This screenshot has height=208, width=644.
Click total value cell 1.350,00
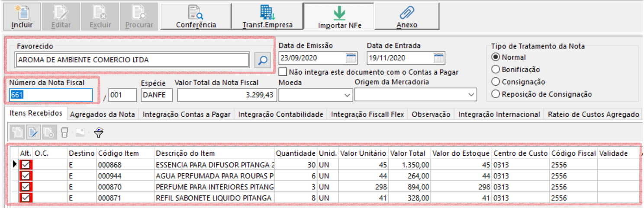coord(409,164)
